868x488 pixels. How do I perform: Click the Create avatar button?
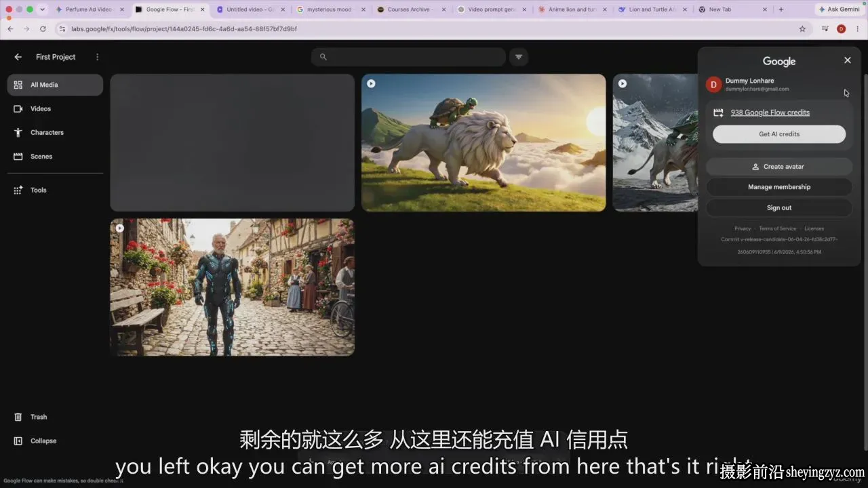tap(779, 167)
